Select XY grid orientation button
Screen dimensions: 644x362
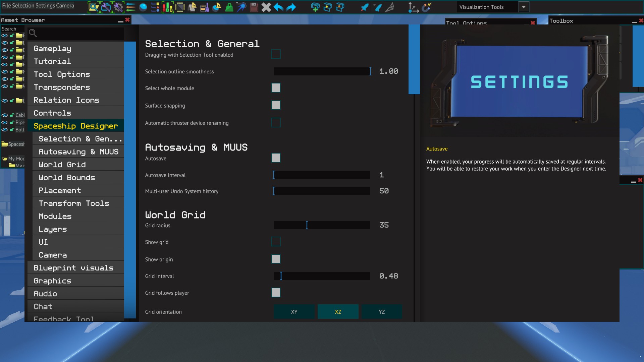294,312
